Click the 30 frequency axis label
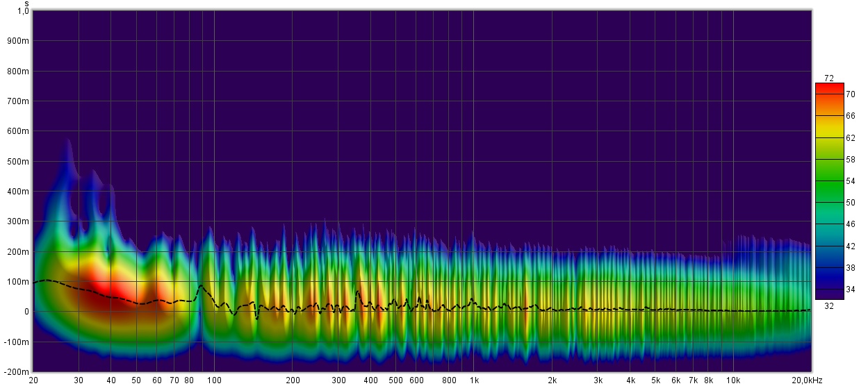 click(79, 380)
